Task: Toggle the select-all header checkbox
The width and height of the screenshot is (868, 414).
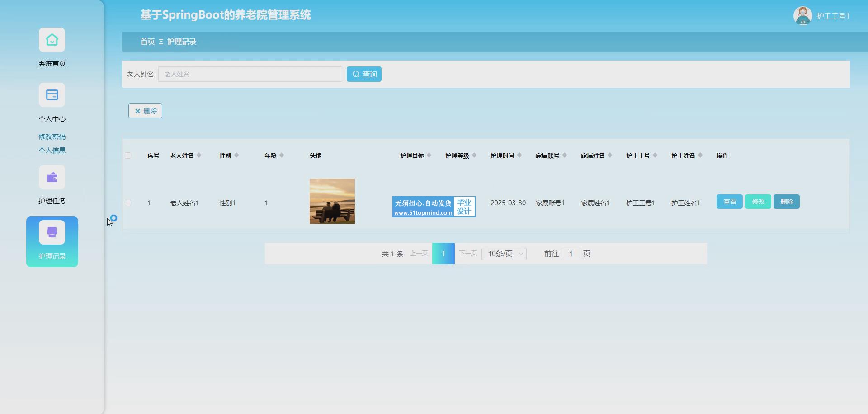Action: 128,155
